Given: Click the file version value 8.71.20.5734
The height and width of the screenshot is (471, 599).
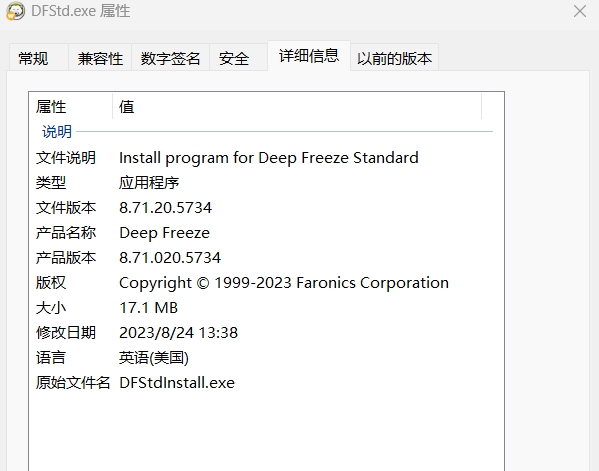Looking at the screenshot, I should coord(165,207).
